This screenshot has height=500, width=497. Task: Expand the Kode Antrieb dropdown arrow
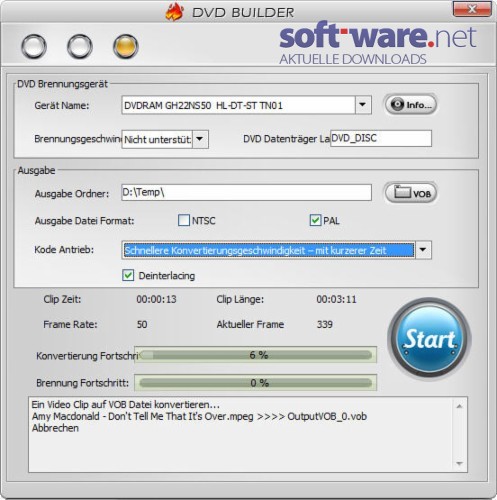423,250
